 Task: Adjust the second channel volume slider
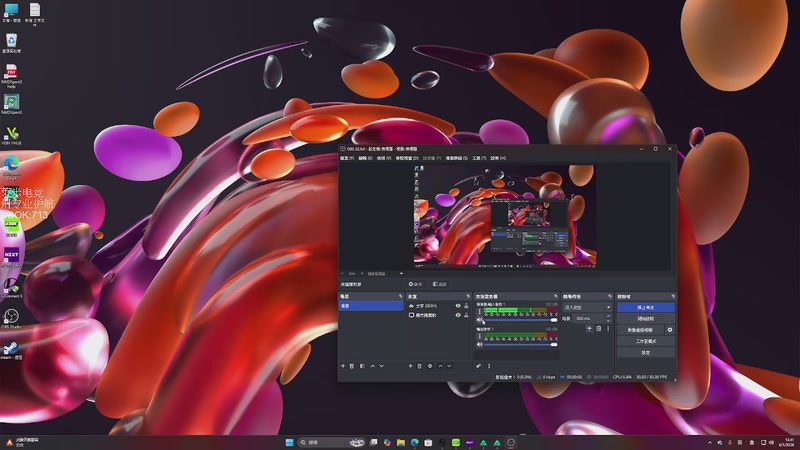coord(520,345)
